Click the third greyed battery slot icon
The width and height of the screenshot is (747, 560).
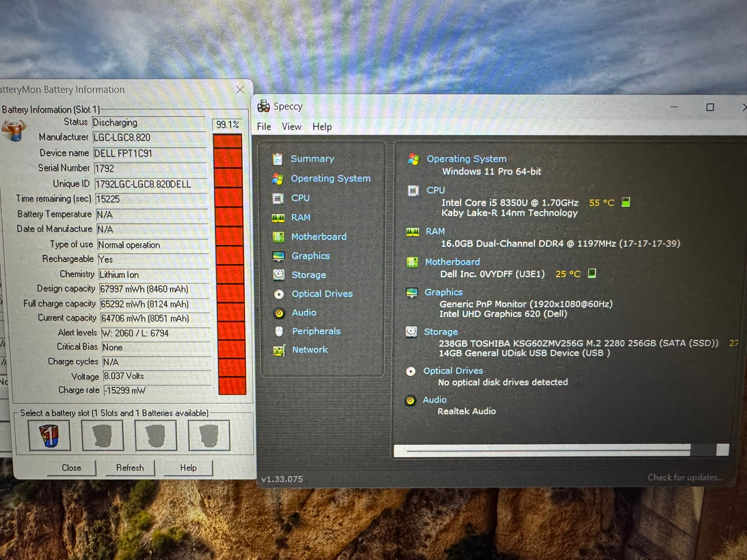pos(156,435)
